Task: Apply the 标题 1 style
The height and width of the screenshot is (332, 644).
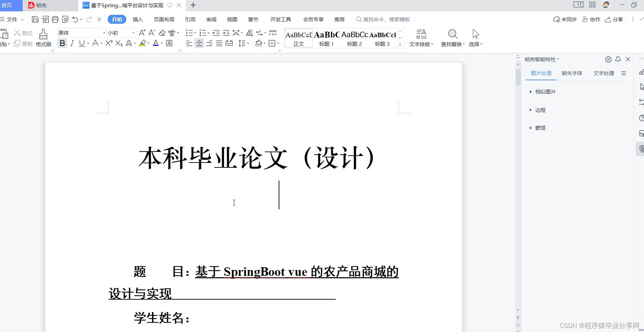Action: tap(326, 38)
